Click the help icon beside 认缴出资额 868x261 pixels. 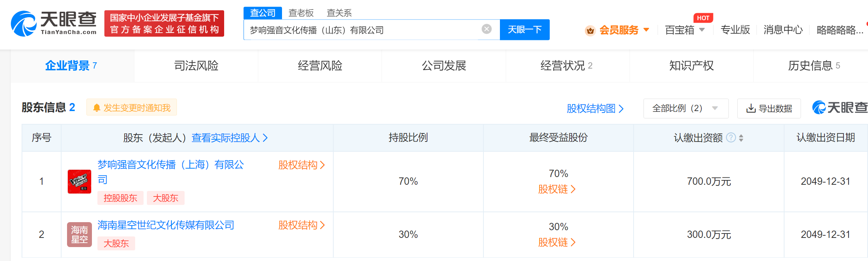click(x=731, y=138)
